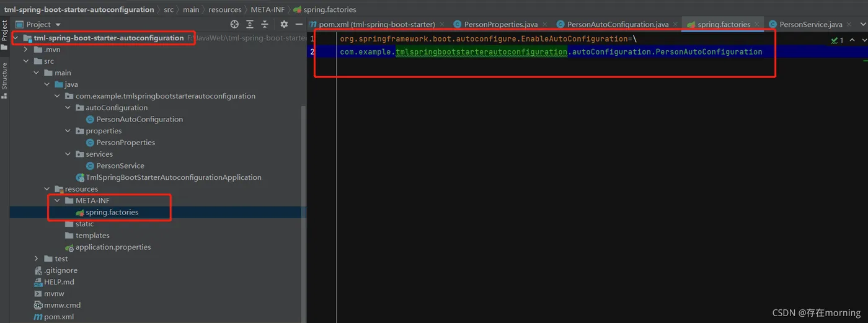The image size is (868, 323).
Task: Close the PersonProperties.java tab
Action: click(x=544, y=25)
